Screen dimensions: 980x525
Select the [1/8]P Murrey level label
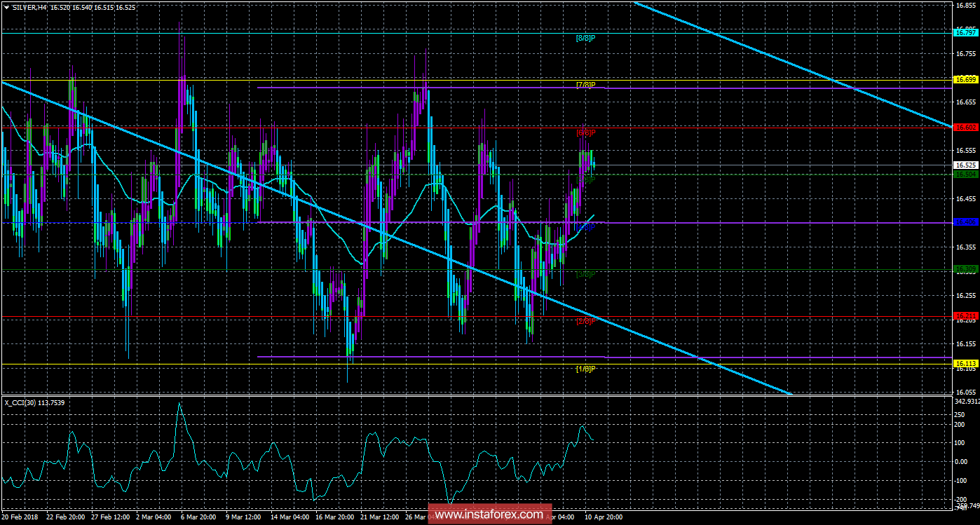coord(585,369)
